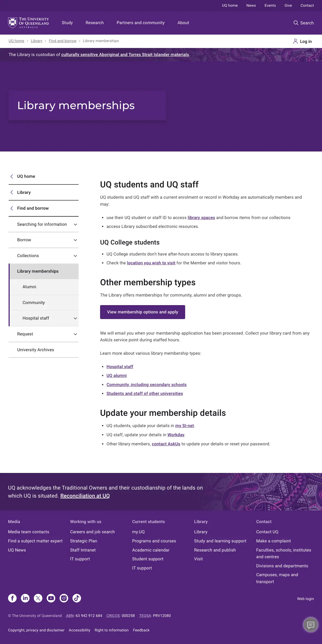Open UQ YouTube channel icon
Image resolution: width=322 pixels, height=644 pixels.
[x=51, y=598]
